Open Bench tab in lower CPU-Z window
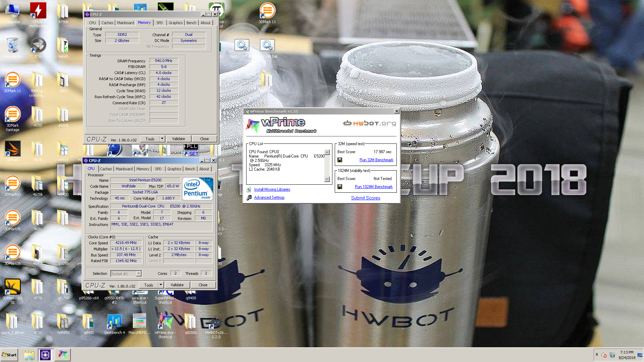The height and width of the screenshot is (362, 644). (x=190, y=169)
